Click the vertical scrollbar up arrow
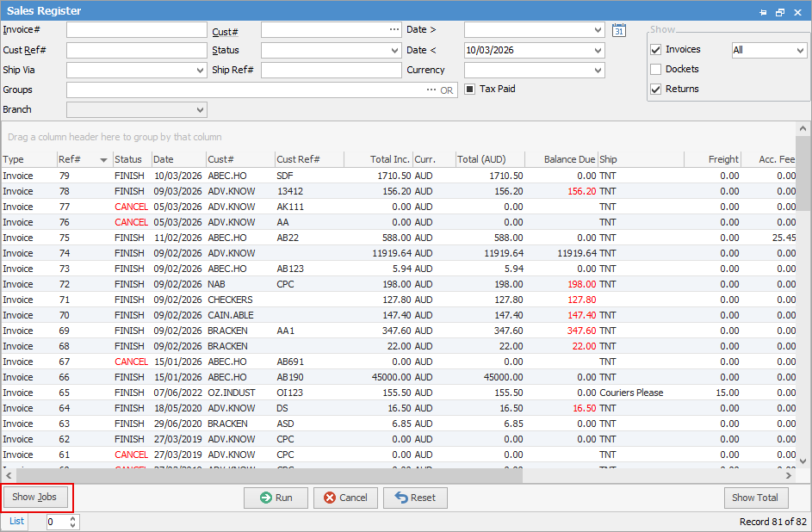The height and width of the screenshot is (532, 812). click(x=803, y=128)
